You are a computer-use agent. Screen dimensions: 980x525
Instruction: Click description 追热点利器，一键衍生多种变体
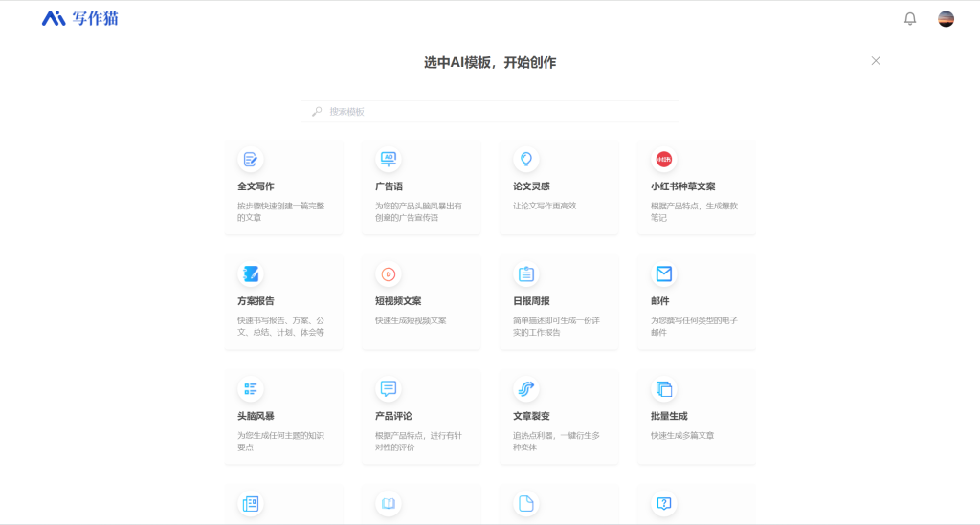(x=556, y=442)
